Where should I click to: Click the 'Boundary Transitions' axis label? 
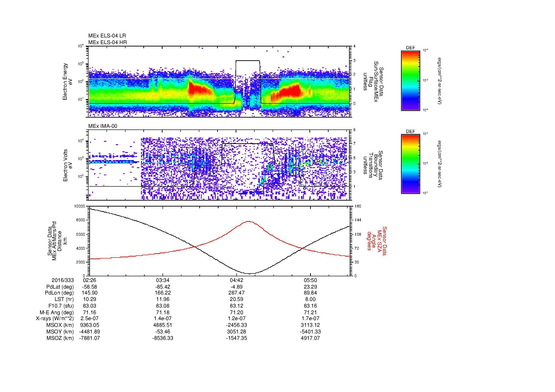tap(373, 166)
